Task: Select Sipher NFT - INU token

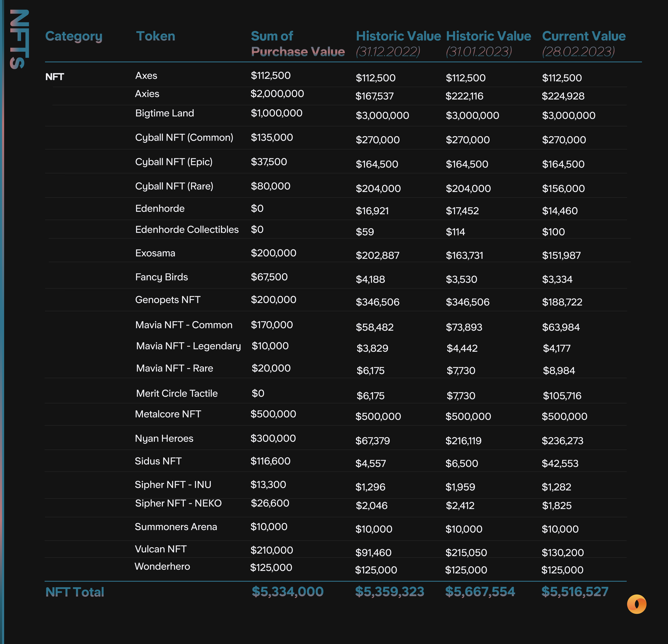Action: click(x=173, y=485)
